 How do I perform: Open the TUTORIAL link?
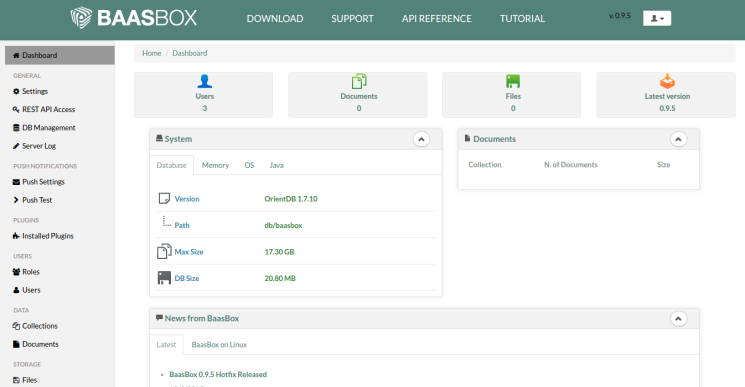click(x=522, y=19)
